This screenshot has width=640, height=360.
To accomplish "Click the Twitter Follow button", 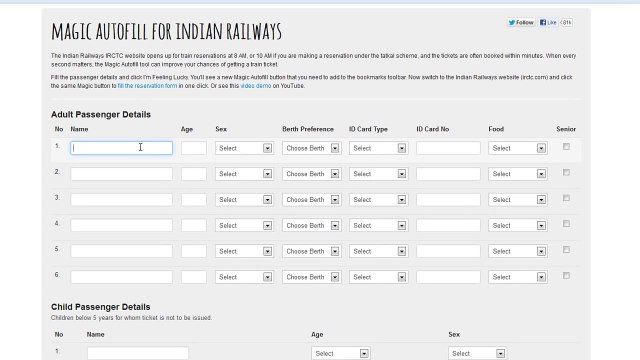I will tap(521, 22).
